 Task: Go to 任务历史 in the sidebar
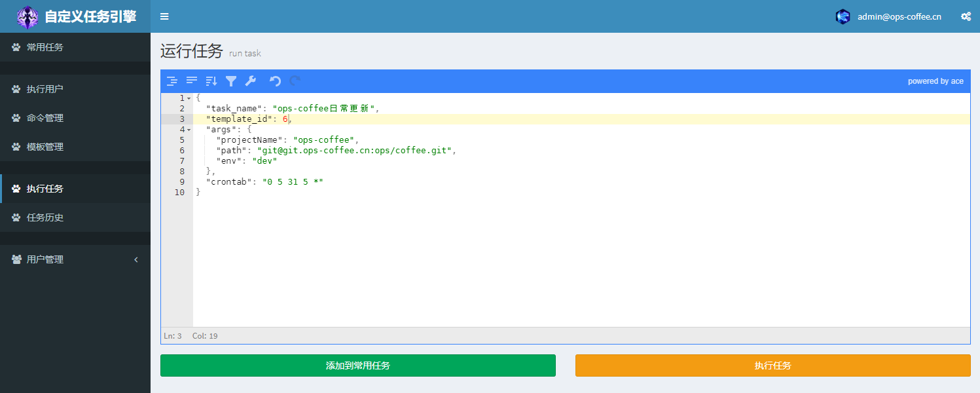pyautogui.click(x=45, y=217)
